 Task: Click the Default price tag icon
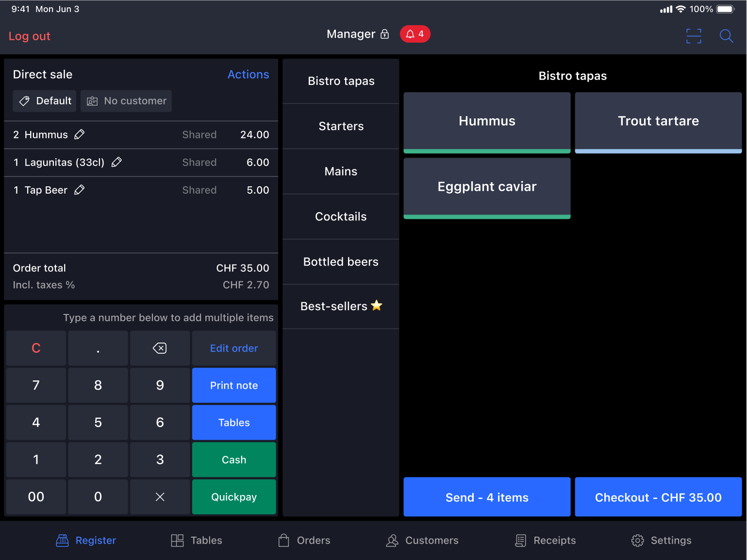[24, 101]
